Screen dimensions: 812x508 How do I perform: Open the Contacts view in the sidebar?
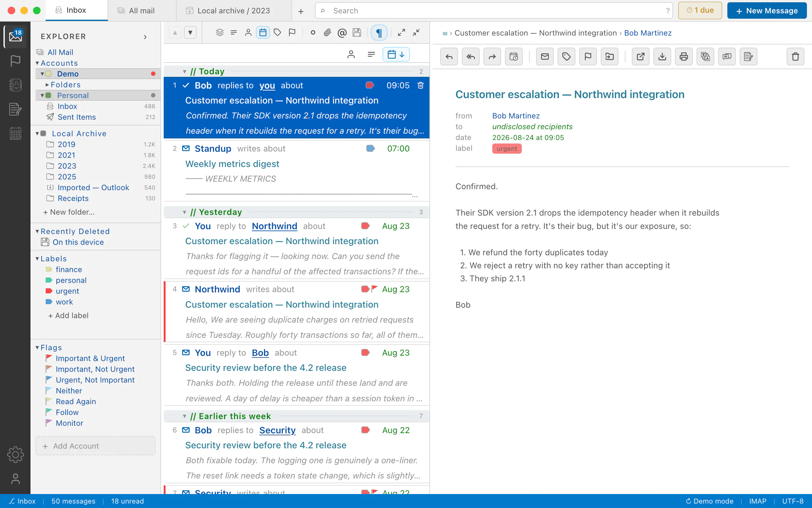[x=16, y=85]
